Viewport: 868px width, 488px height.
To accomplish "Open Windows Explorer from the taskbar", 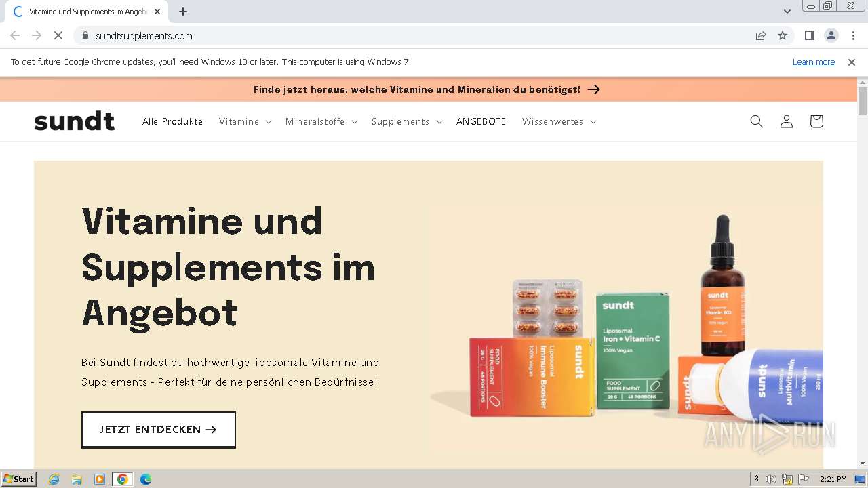I will 77,479.
